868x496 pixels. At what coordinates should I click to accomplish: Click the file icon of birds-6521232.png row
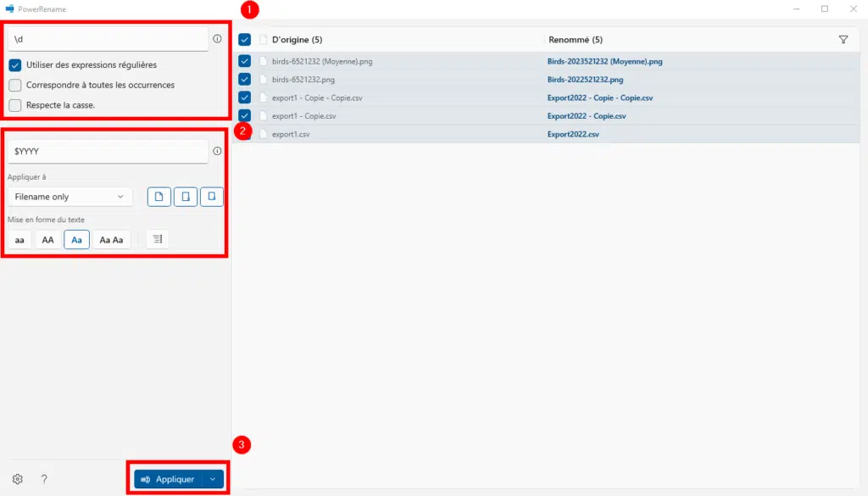click(264, 79)
